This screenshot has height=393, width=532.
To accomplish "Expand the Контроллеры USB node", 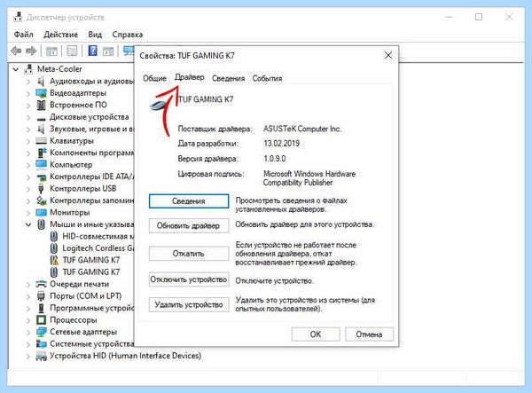I will pyautogui.click(x=28, y=189).
